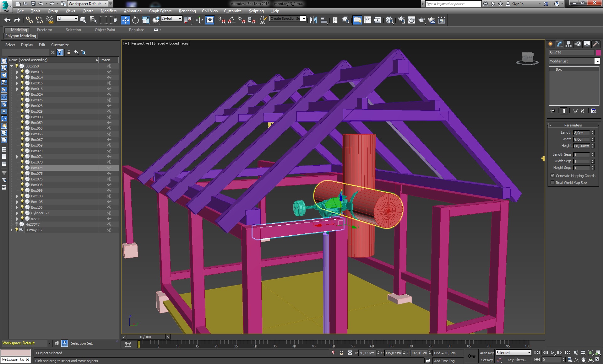Open the Selected key filter dropdown
The image size is (603, 364).
(x=513, y=353)
